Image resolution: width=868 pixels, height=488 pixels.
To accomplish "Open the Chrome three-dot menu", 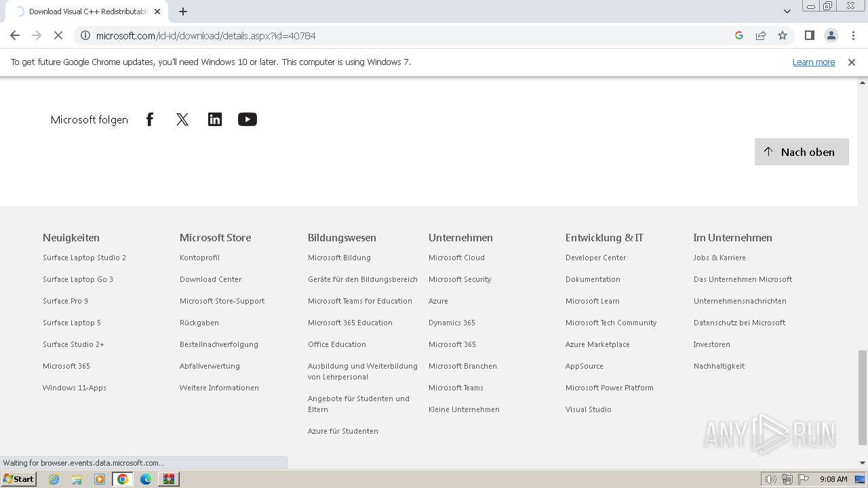I will (x=853, y=36).
